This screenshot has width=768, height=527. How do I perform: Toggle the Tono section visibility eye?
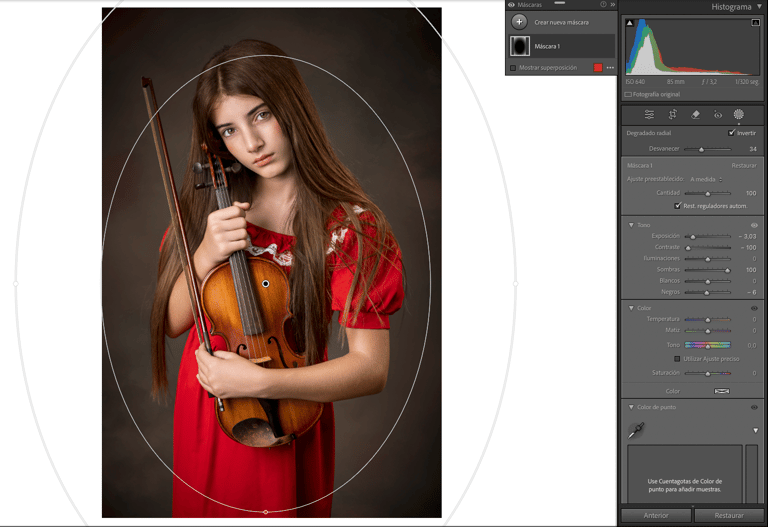coord(754,225)
